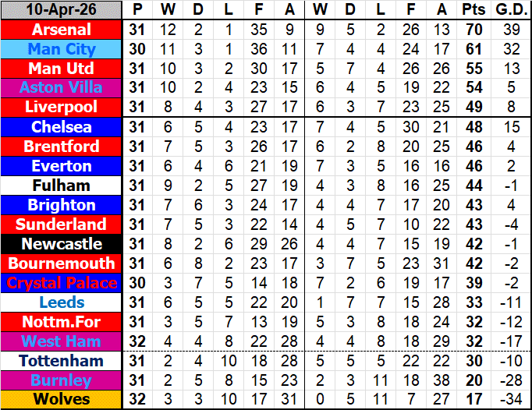Click the Liverpool team cell

coord(62,107)
